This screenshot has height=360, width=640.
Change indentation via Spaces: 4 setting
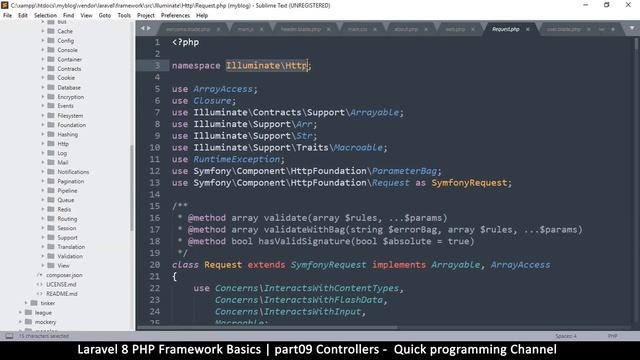tap(566, 336)
